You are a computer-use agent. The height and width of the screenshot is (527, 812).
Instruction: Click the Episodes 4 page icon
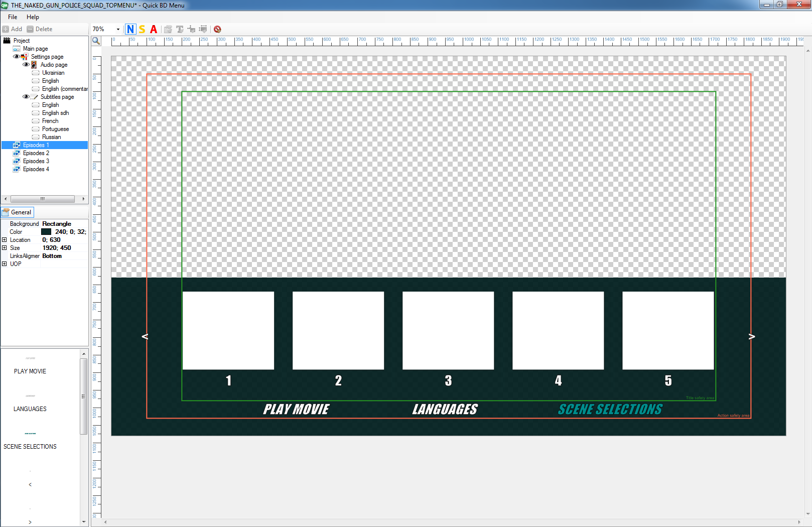17,169
